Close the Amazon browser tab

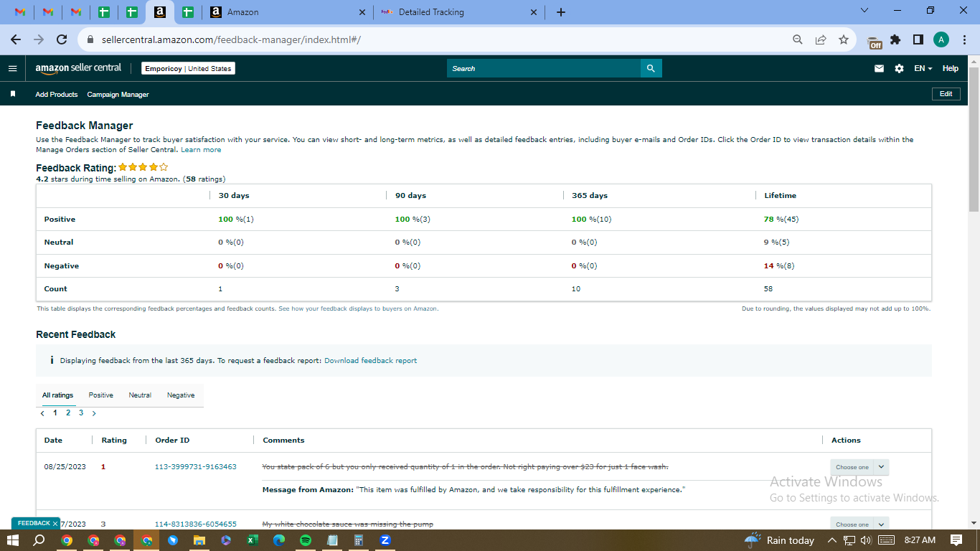click(361, 12)
